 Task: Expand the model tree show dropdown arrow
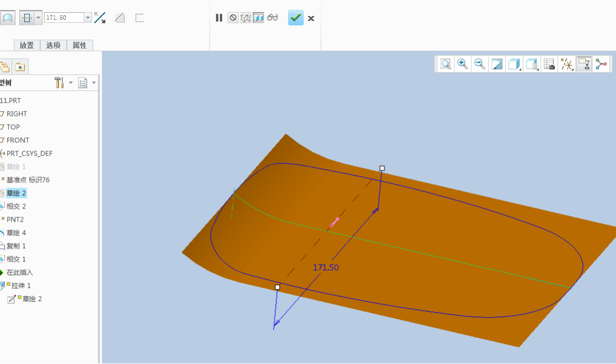94,83
